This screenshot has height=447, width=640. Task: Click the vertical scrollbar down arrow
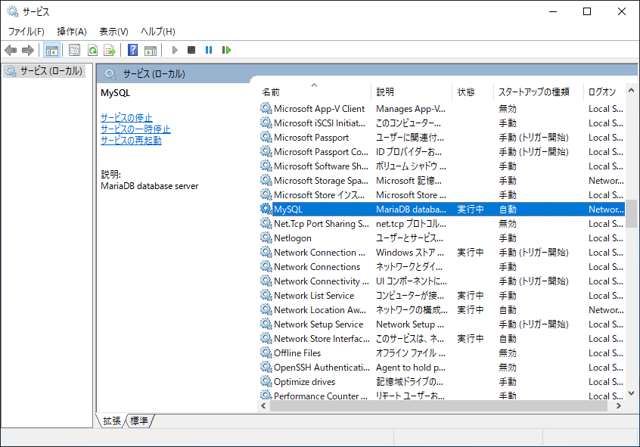(631, 393)
